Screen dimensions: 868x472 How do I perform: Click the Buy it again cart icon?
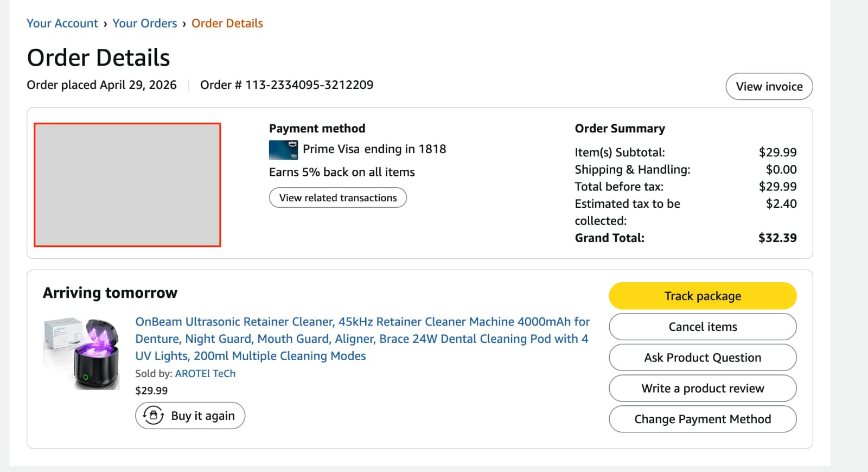click(x=154, y=416)
